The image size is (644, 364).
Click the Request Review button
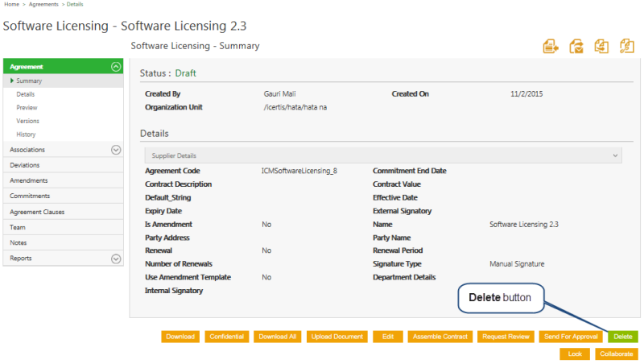coord(506,337)
